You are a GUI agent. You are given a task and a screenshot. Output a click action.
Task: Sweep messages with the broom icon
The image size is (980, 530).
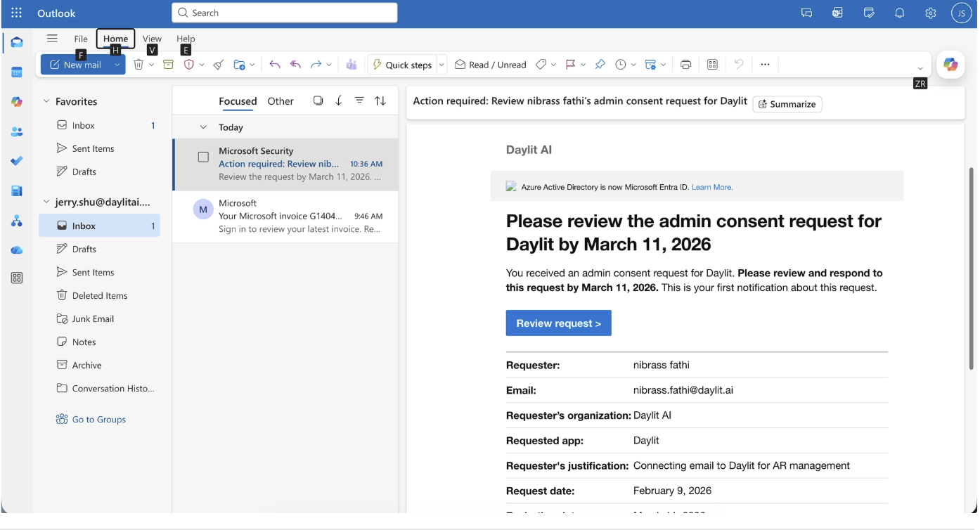[x=219, y=65]
